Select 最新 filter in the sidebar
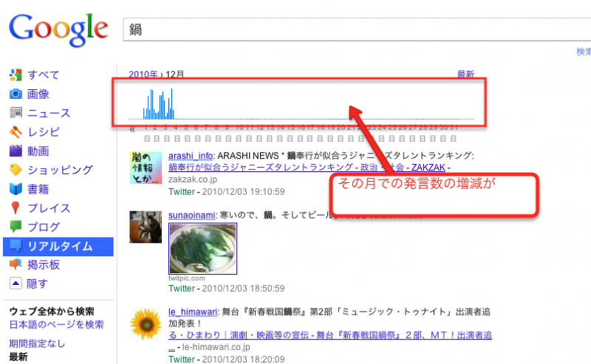This screenshot has height=364, width=591. [x=18, y=357]
